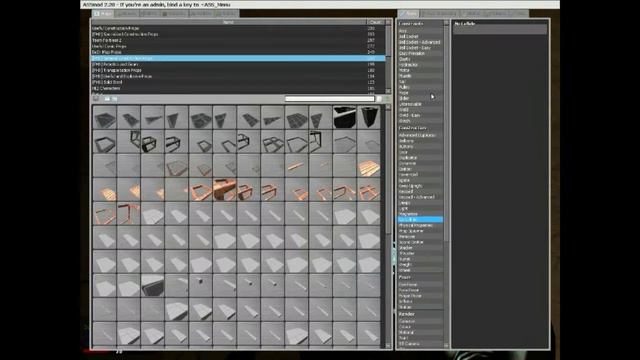Select the Axis tool
The height and width of the screenshot is (360, 640).
pyautogui.click(x=420, y=31)
